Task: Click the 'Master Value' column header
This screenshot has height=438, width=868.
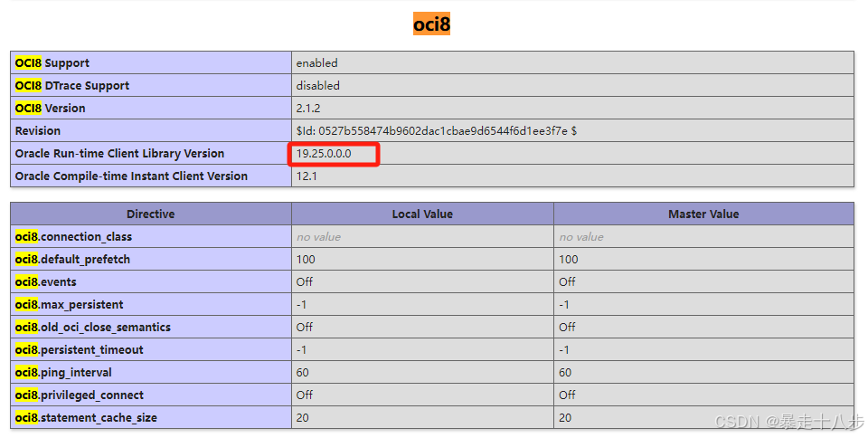Action: (x=703, y=214)
